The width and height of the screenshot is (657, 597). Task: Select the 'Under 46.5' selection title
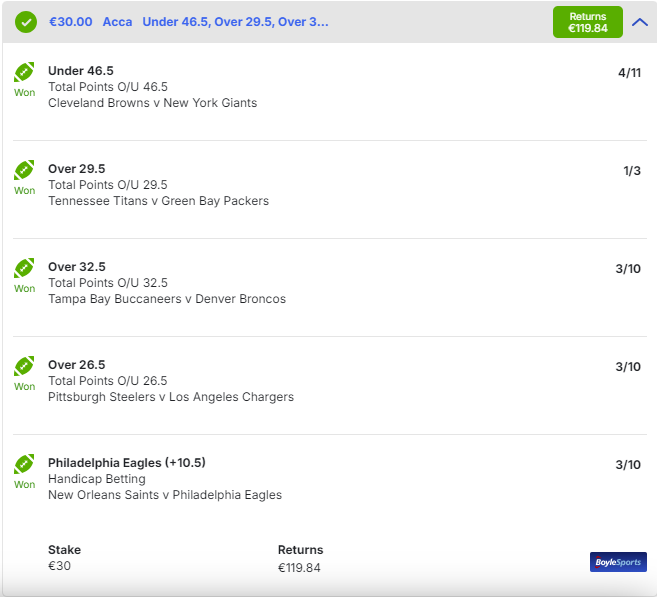(x=81, y=70)
